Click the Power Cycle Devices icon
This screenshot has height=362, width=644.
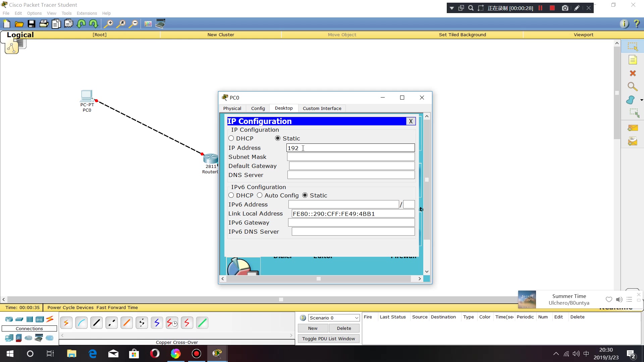click(70, 307)
